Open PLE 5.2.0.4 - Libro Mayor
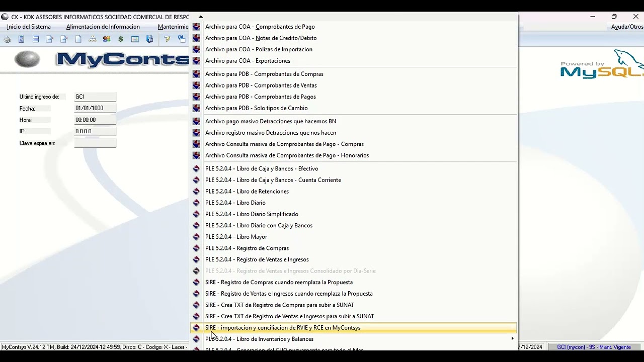The height and width of the screenshot is (362, 644). (354, 237)
